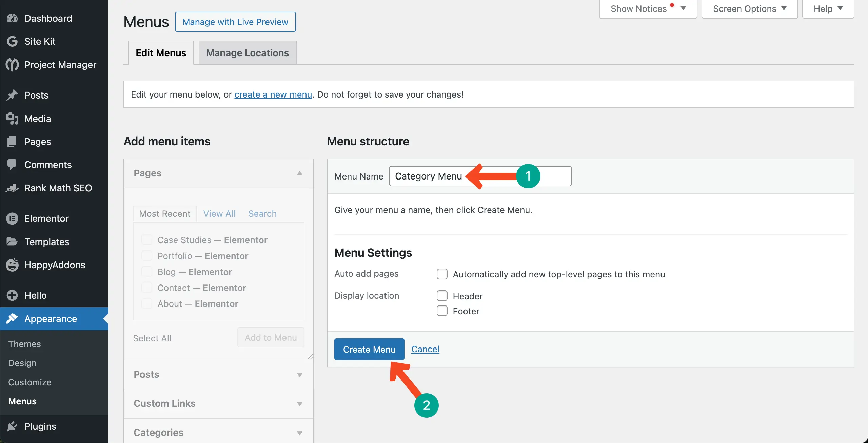
Task: Open the Screen Options dropdown
Action: [x=750, y=9]
